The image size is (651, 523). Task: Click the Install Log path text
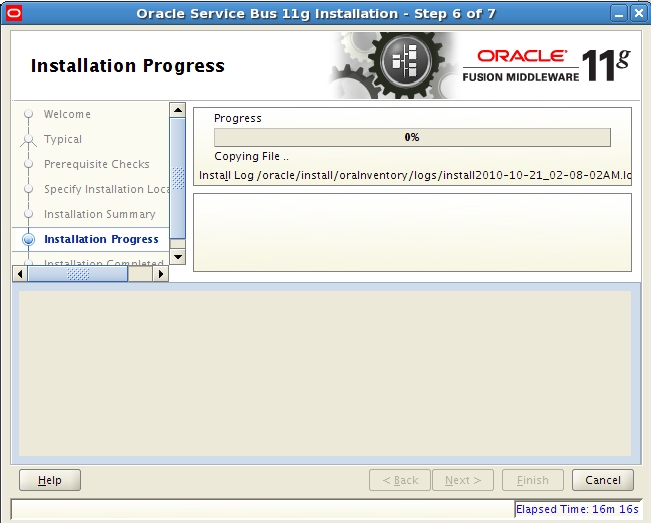click(x=415, y=175)
